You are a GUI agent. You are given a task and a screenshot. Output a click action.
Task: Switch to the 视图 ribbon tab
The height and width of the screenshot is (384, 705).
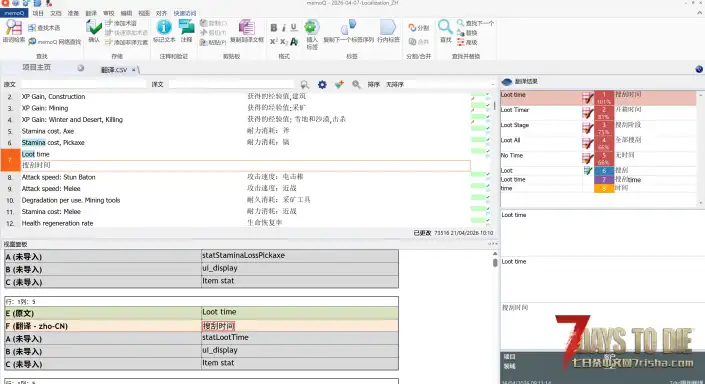[144, 13]
